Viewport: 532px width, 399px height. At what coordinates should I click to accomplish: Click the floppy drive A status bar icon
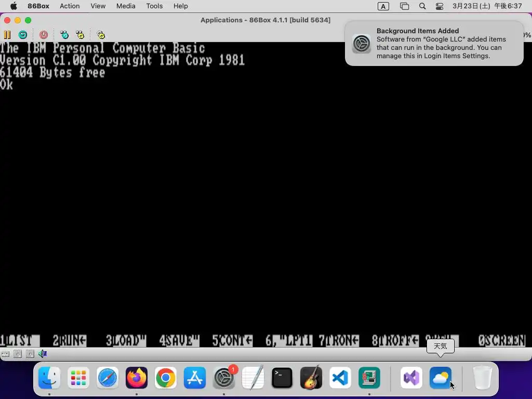click(18, 354)
